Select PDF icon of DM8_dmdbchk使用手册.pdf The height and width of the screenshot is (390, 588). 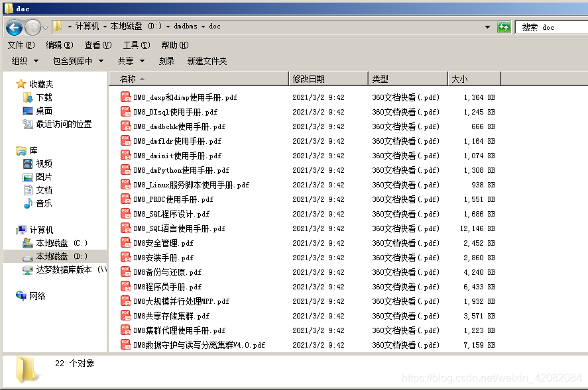[126, 126]
